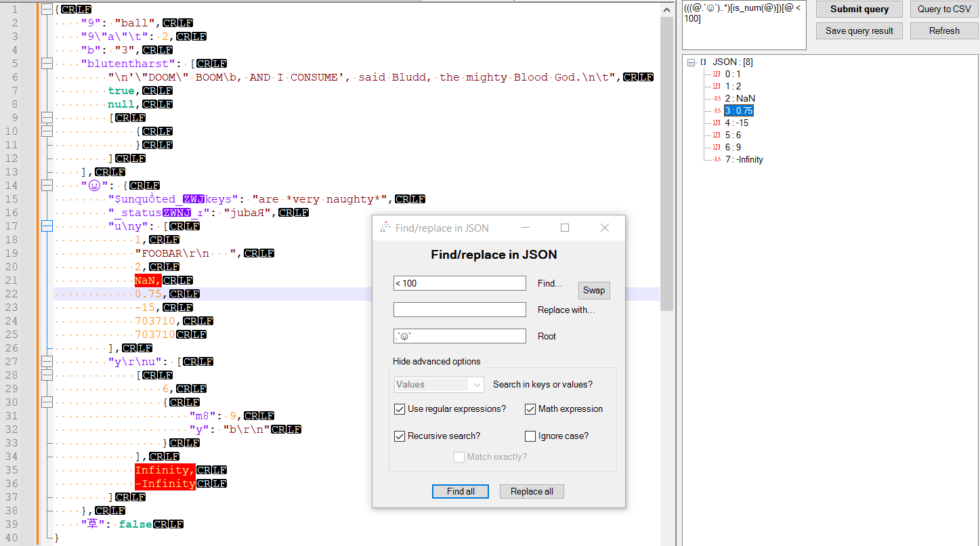Select tree item 2 : NaN
Image resolution: width=980 pixels, height=546 pixels.
[x=740, y=98]
